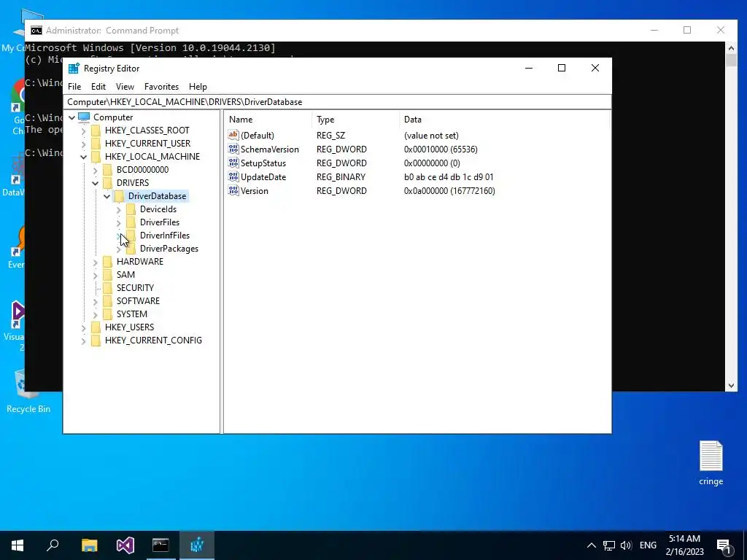Expand the SOFTWARE key arrow
Screen dimensions: 747x560
[x=96, y=301]
